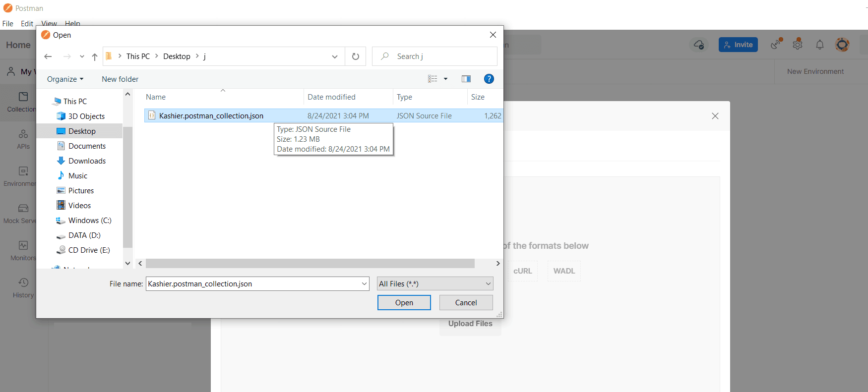Viewport: 868px width, 392px height.
Task: Open the Postman satellite capture icon
Action: 776,44
